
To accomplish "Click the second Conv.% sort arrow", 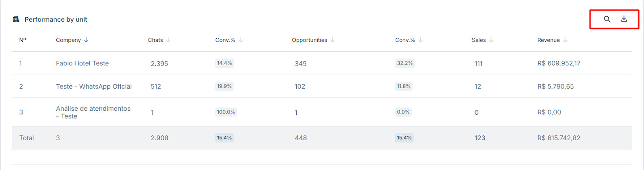I will pyautogui.click(x=421, y=40).
